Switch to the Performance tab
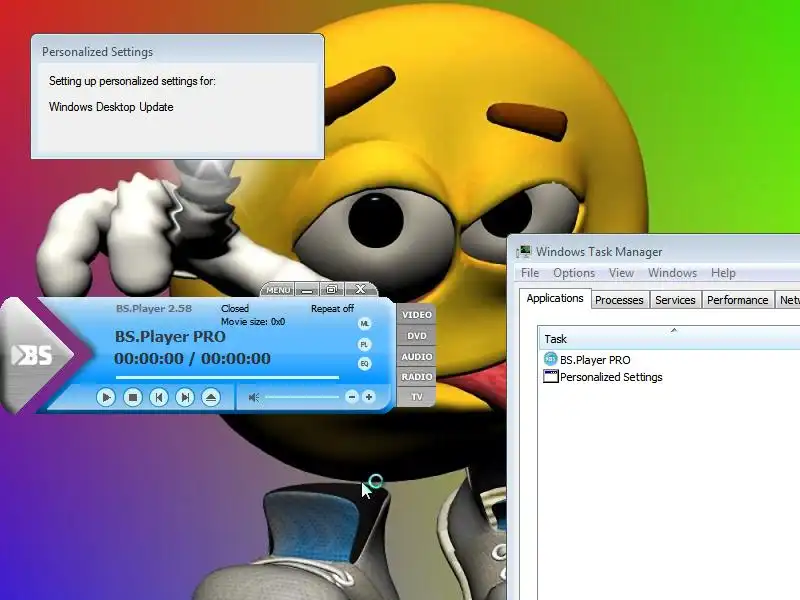 tap(737, 300)
